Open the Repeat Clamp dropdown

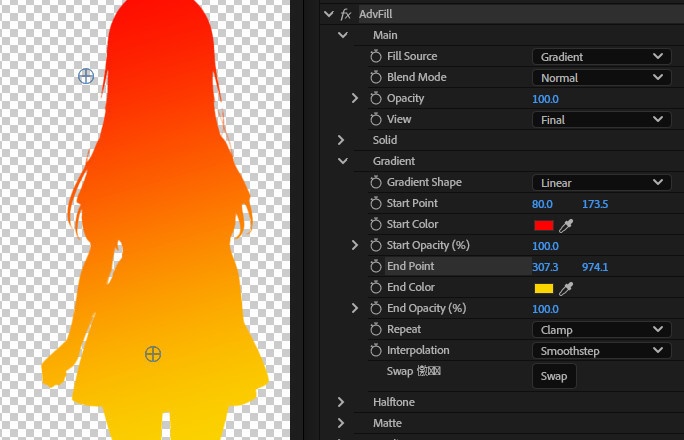(602, 330)
